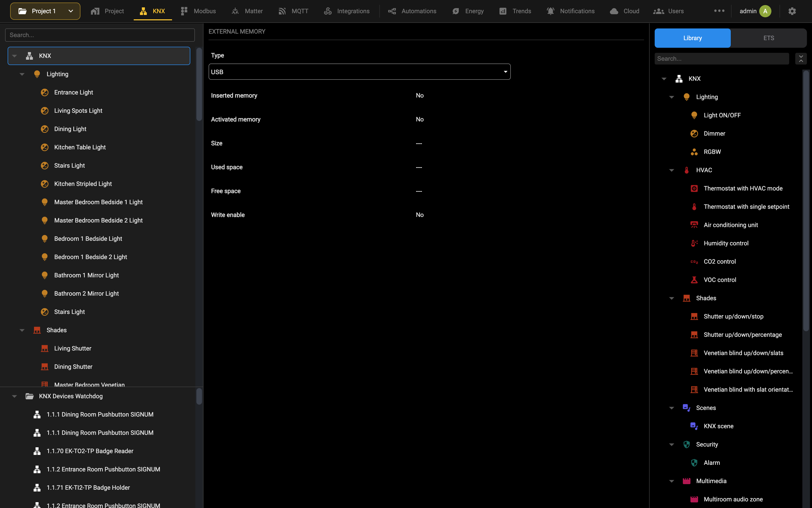Click the CO2 control icon

tap(694, 262)
